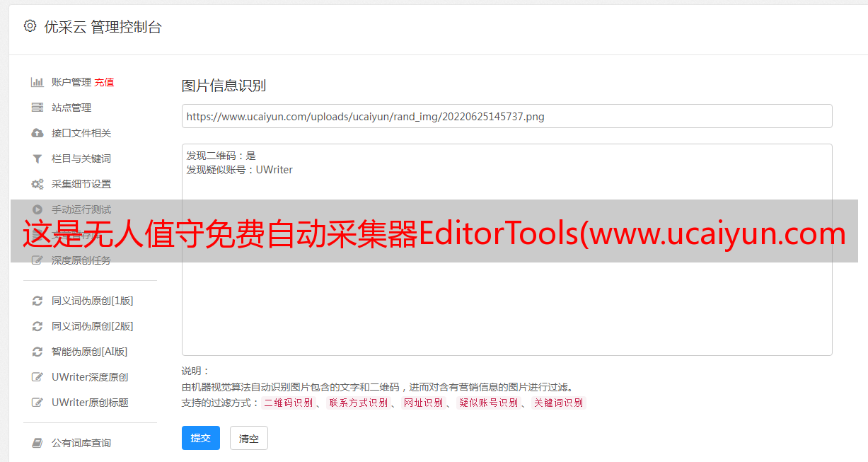Click the edit icon for UWriter深度原创
868x462 pixels.
coord(37,377)
